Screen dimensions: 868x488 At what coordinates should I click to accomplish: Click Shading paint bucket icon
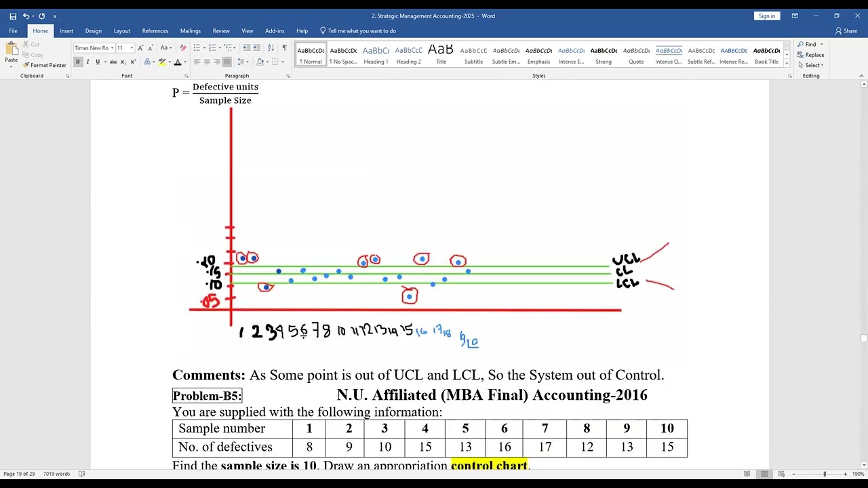(260, 62)
